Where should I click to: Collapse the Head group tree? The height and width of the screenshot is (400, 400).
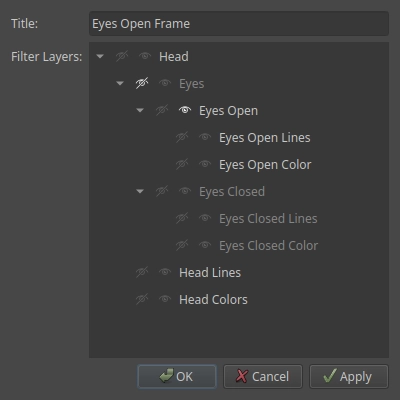(x=100, y=56)
